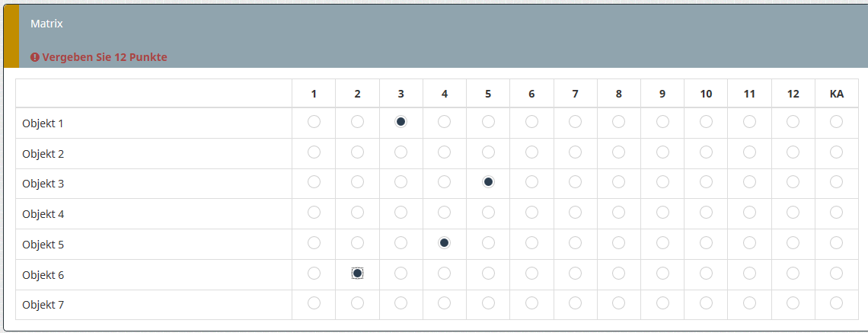Select 6 points for Objekt 6

(x=531, y=273)
